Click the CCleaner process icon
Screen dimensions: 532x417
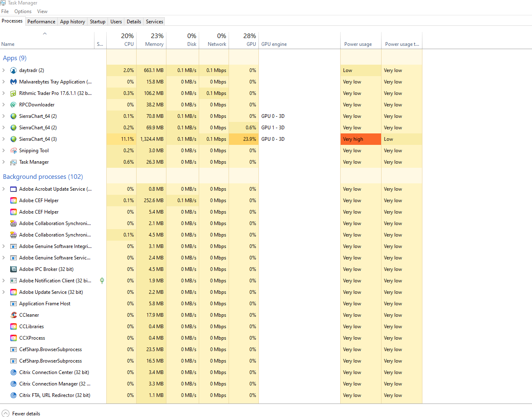[13, 315]
